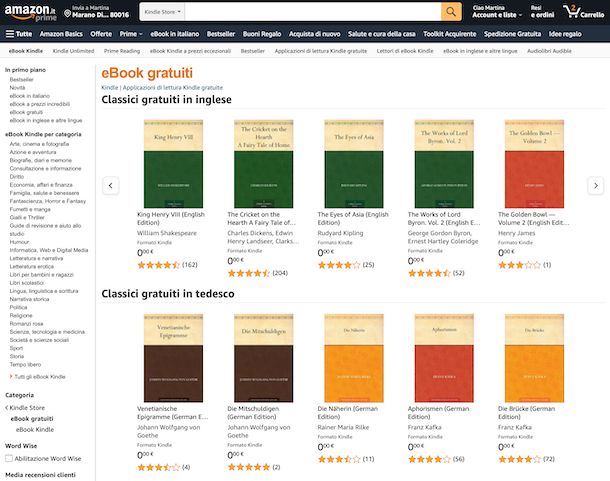Open the Kindle Store search category dropdown
The height and width of the screenshot is (481, 610).
point(162,12)
